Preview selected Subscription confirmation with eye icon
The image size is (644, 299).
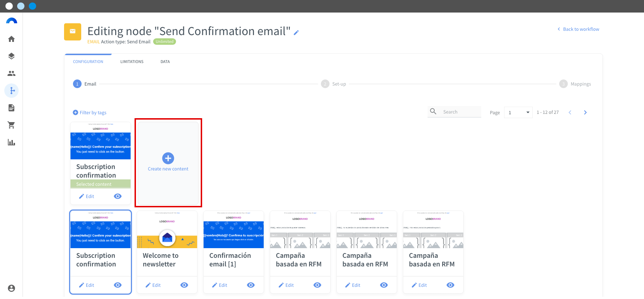118,196
